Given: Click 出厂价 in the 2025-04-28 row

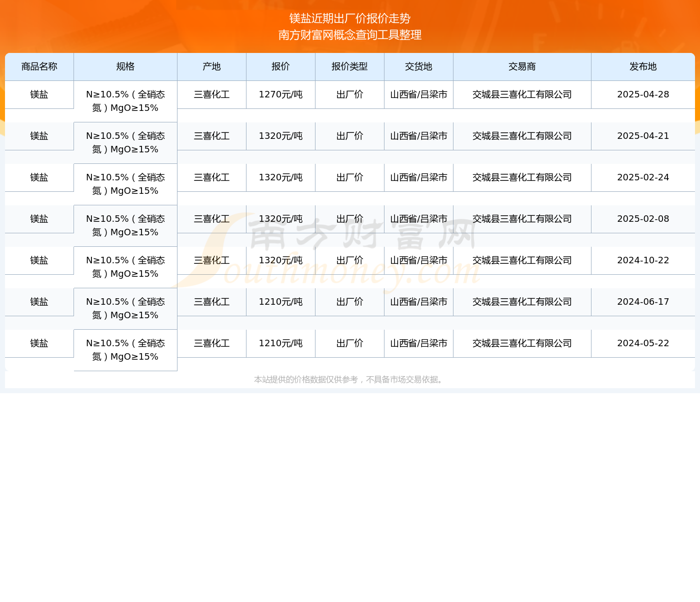Looking at the screenshot, I should 350,94.
